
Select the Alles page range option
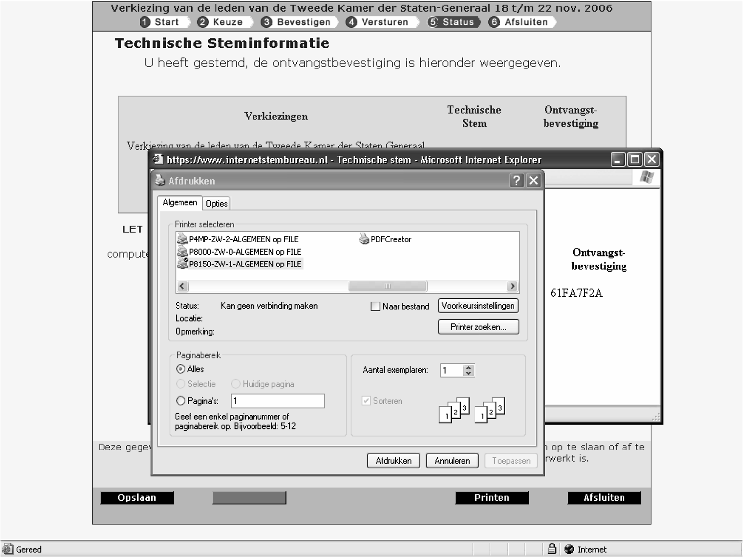(x=181, y=369)
